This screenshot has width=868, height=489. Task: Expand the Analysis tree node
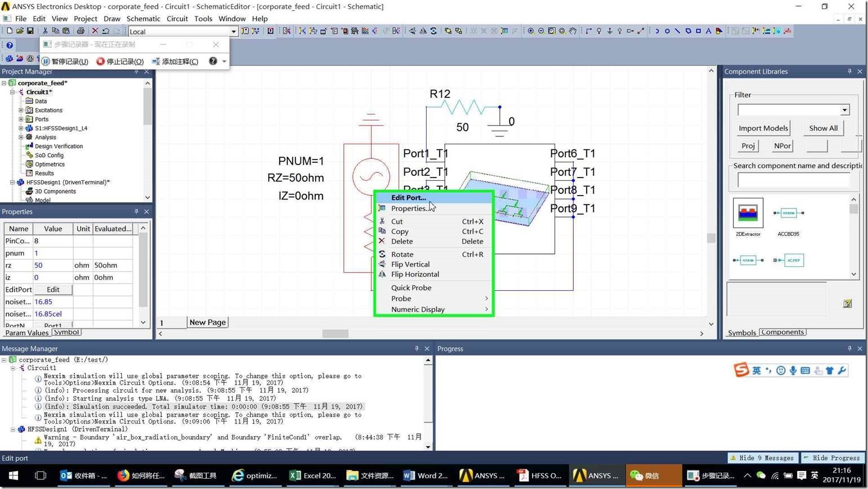coord(21,137)
